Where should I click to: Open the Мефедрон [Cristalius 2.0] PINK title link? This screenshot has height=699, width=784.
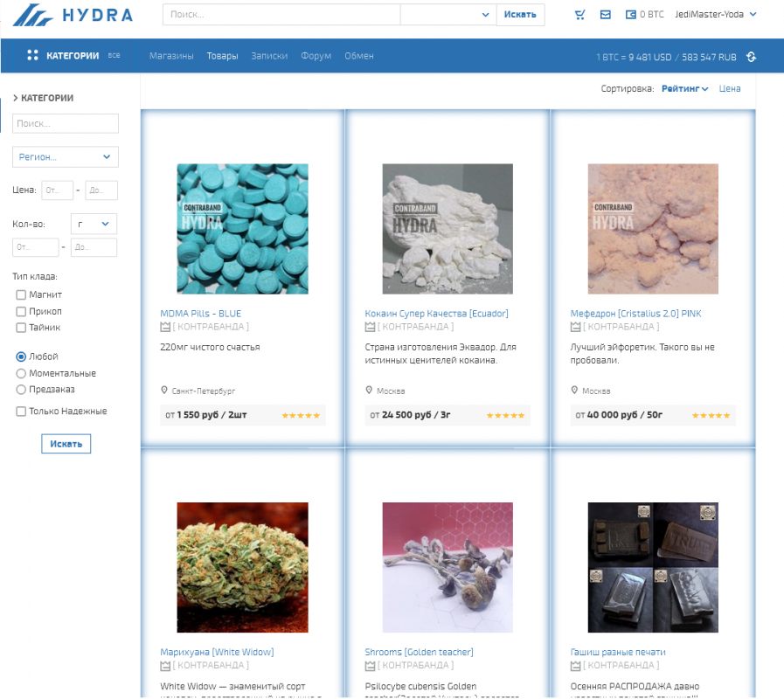coord(636,314)
